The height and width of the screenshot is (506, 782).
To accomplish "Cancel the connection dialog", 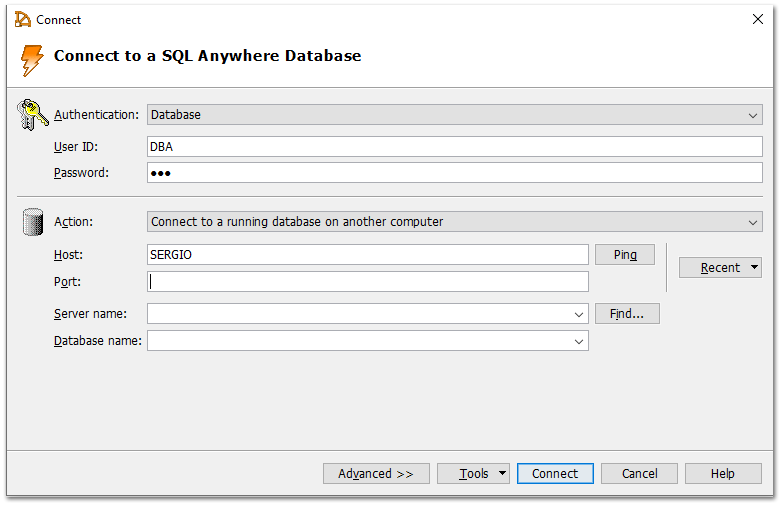I will click(639, 474).
